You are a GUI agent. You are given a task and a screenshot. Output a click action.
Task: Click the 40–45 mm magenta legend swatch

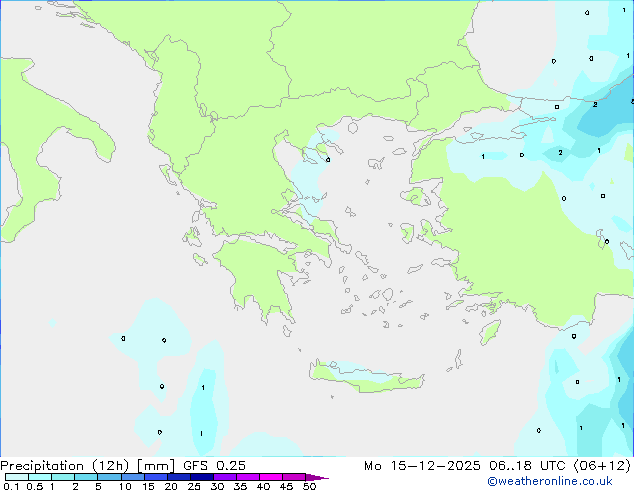point(271,477)
